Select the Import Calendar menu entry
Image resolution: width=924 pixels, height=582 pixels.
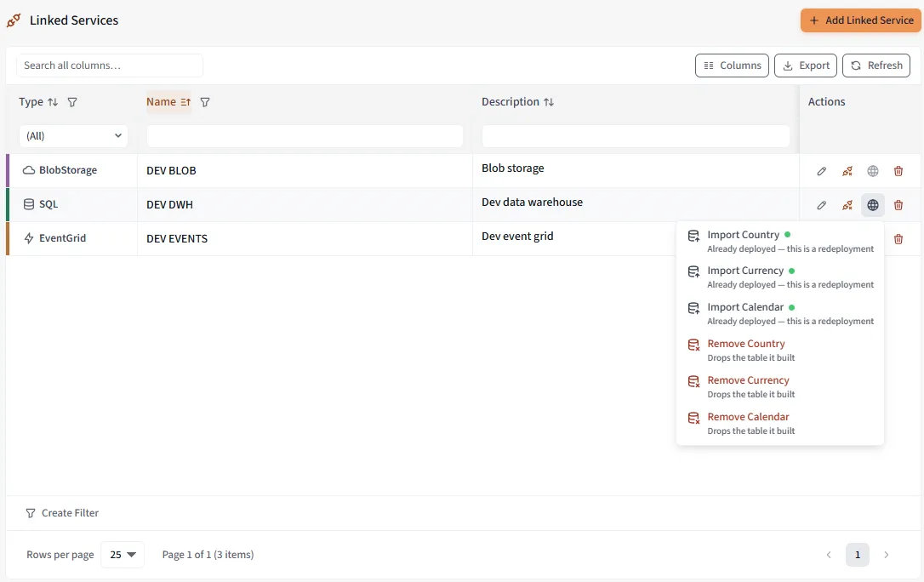[x=780, y=314]
